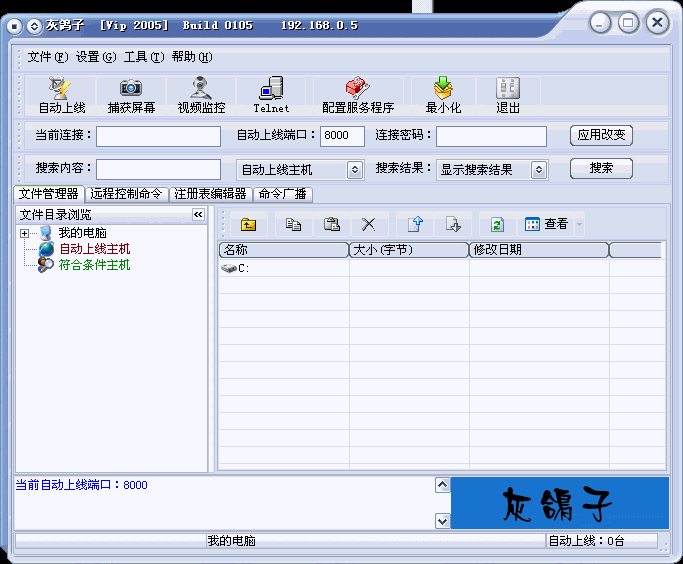This screenshot has height=564, width=683.
Task: Open the 查看 view dropdown
Action: (555, 225)
